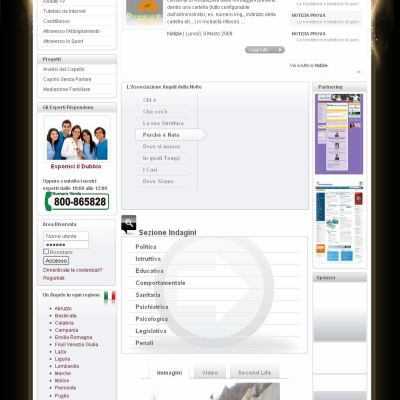Select In quali Tempi menu item
The image size is (400, 400).
click(x=161, y=158)
